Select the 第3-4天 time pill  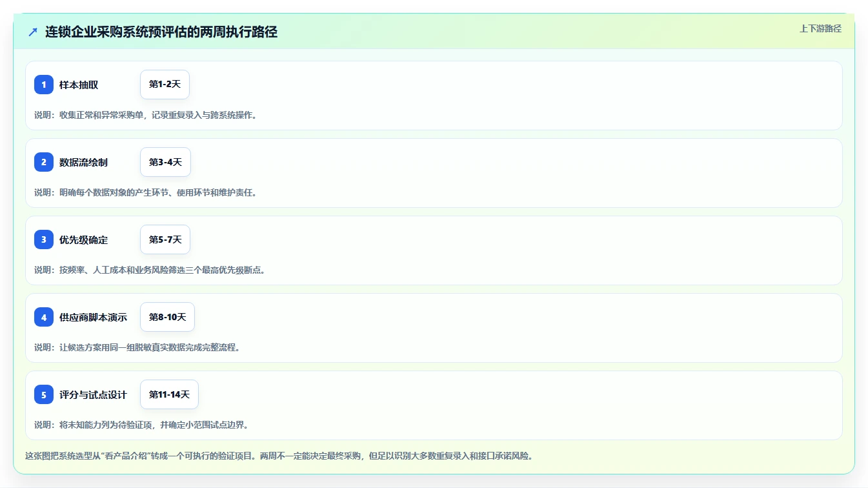[165, 162]
